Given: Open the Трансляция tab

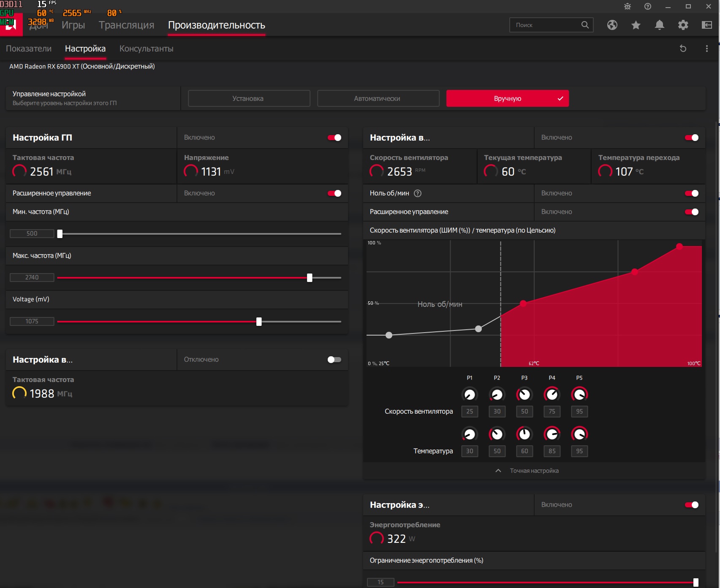Looking at the screenshot, I should tap(127, 25).
